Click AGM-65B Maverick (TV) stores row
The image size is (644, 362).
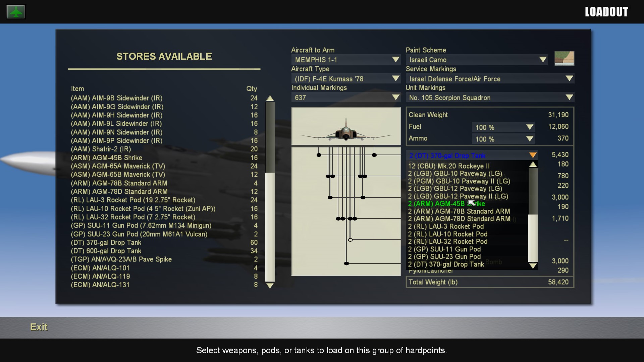click(164, 175)
